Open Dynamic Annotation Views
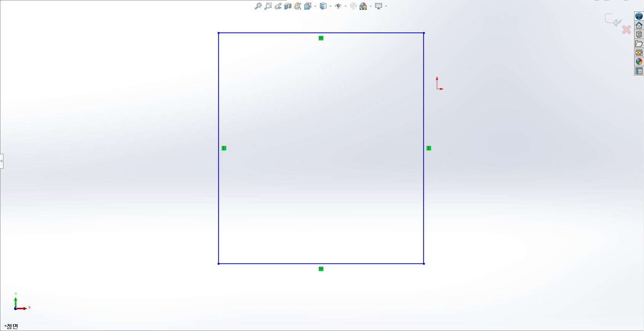This screenshot has height=331, width=644. coord(298,6)
